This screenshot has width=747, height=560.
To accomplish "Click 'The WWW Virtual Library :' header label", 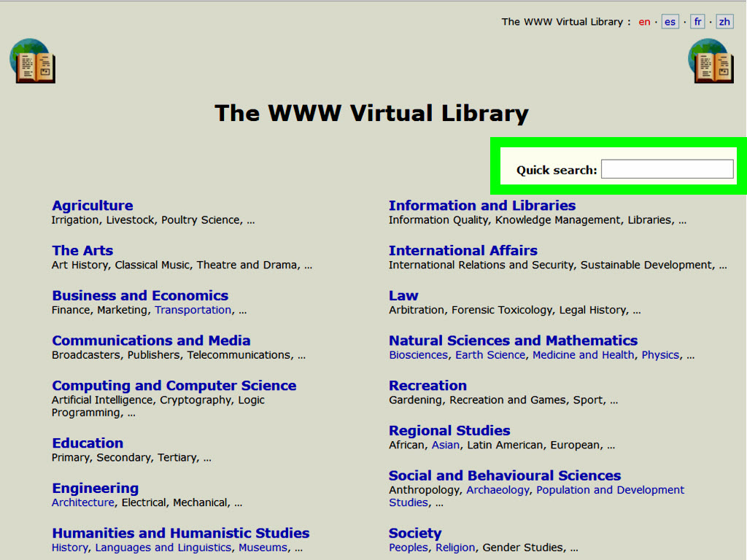I will pyautogui.click(x=566, y=22).
